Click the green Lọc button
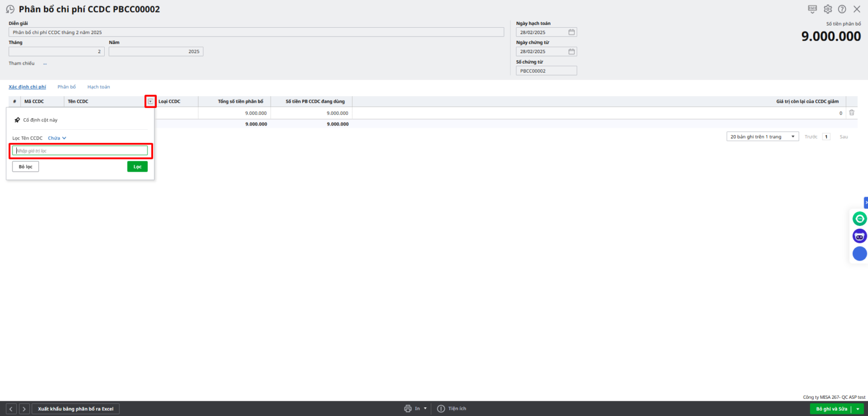Image resolution: width=868 pixels, height=416 pixels. pos(137,167)
